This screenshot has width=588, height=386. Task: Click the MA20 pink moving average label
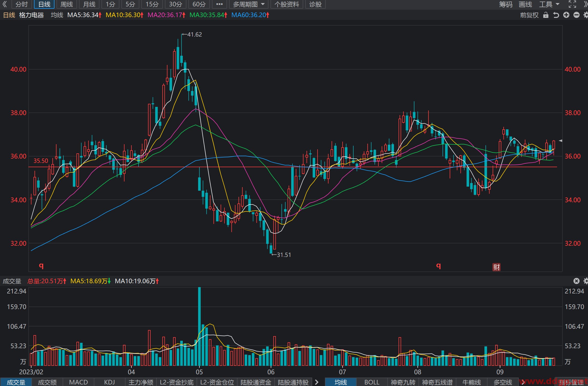coord(166,15)
